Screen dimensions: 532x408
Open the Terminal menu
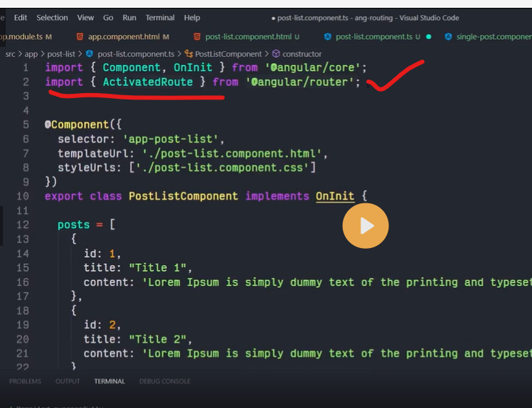click(x=160, y=18)
